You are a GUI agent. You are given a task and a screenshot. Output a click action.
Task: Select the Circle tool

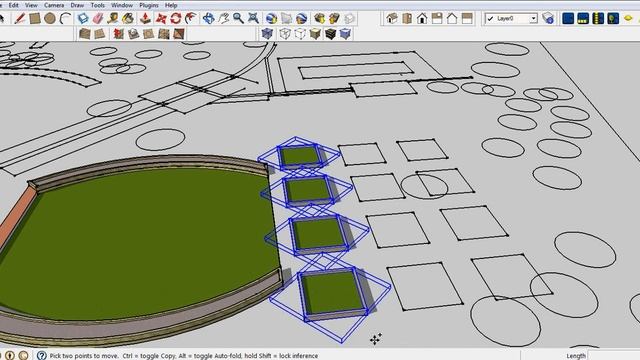click(50, 18)
